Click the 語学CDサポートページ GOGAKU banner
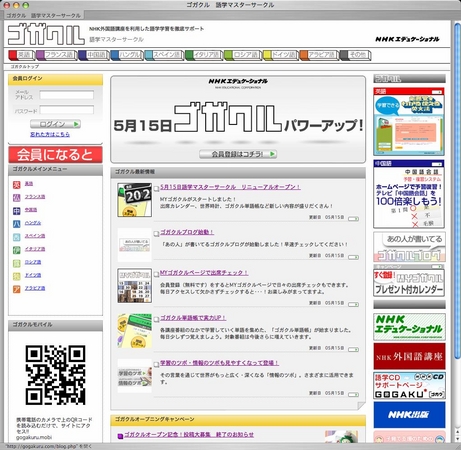 pyautogui.click(x=409, y=386)
